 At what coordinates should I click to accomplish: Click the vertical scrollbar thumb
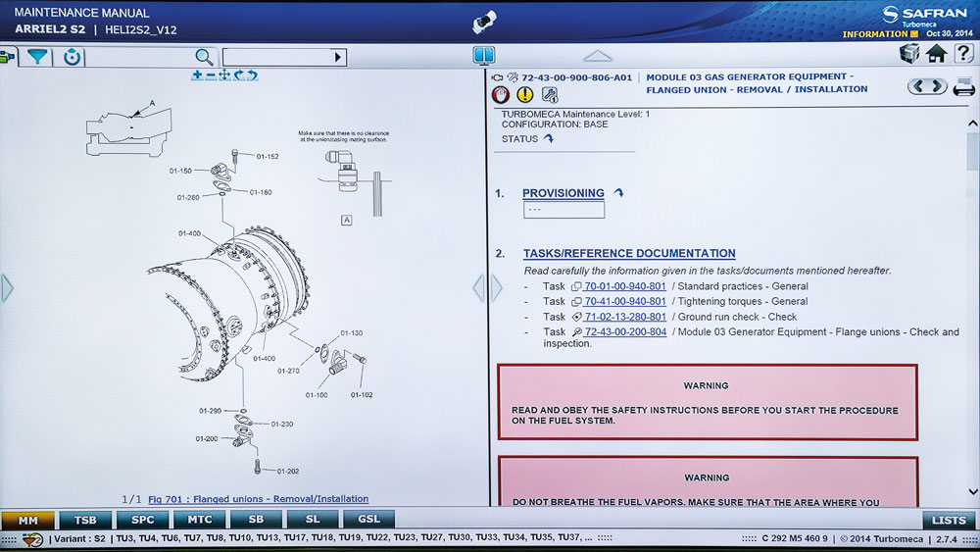point(972,151)
